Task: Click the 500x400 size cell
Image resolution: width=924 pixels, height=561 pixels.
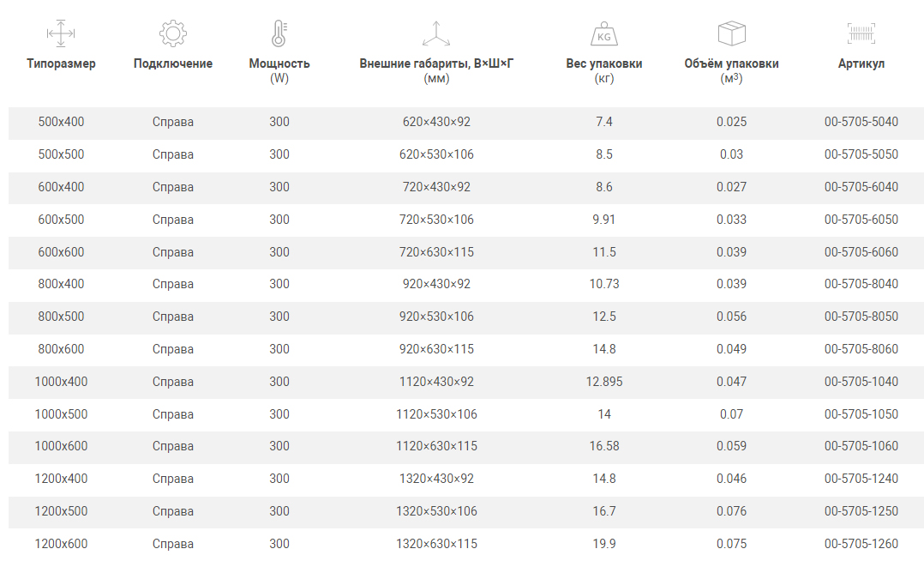Action: coord(61,122)
